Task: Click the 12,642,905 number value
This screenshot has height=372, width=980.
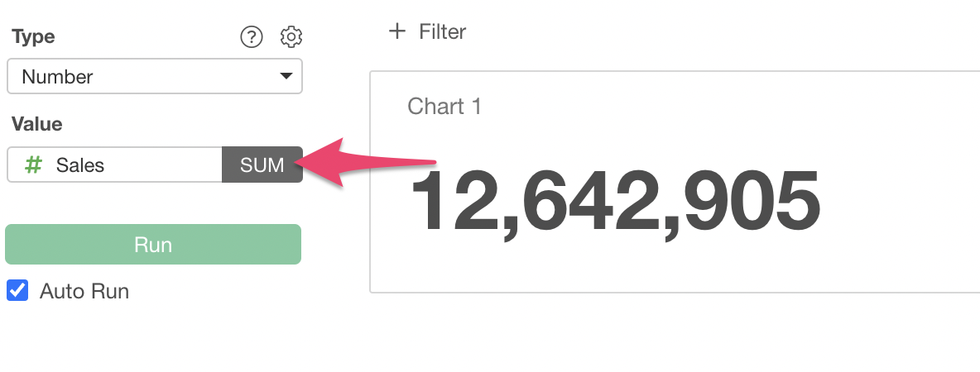Action: (615, 202)
